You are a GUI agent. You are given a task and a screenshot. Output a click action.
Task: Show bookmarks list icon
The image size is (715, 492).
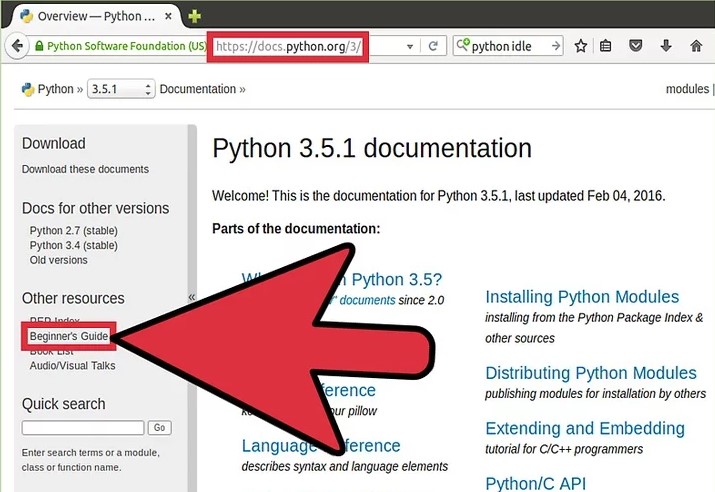pyautogui.click(x=606, y=46)
